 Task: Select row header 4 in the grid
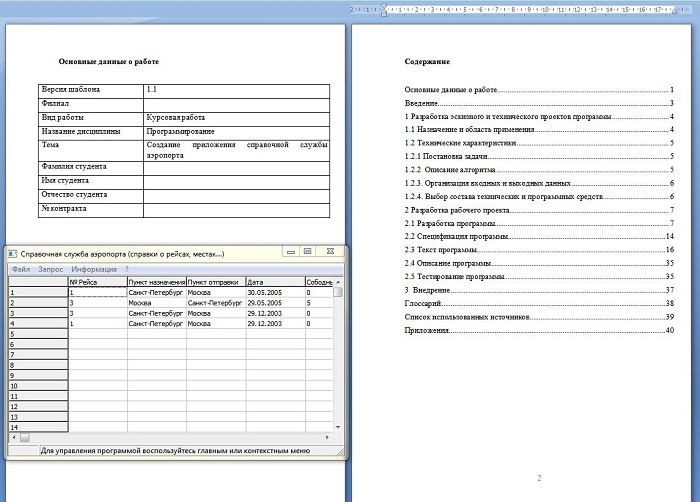(x=38, y=323)
